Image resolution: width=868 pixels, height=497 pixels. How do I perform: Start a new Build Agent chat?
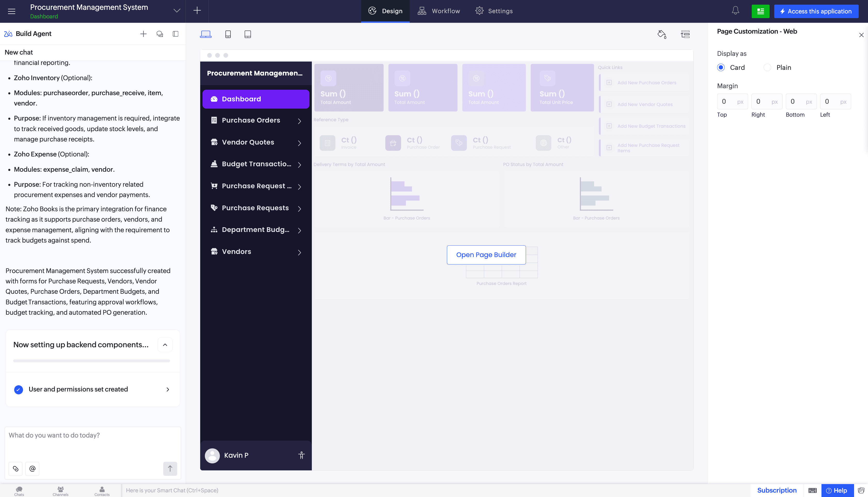pyautogui.click(x=144, y=34)
